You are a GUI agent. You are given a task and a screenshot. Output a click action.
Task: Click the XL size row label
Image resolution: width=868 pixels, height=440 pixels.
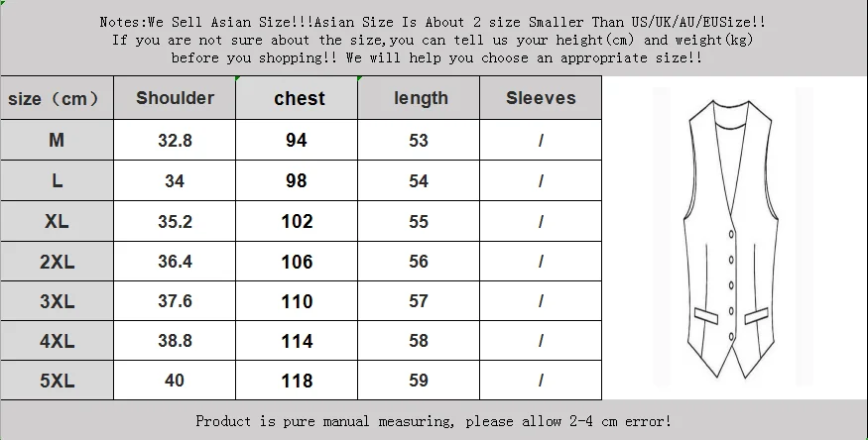pyautogui.click(x=57, y=221)
